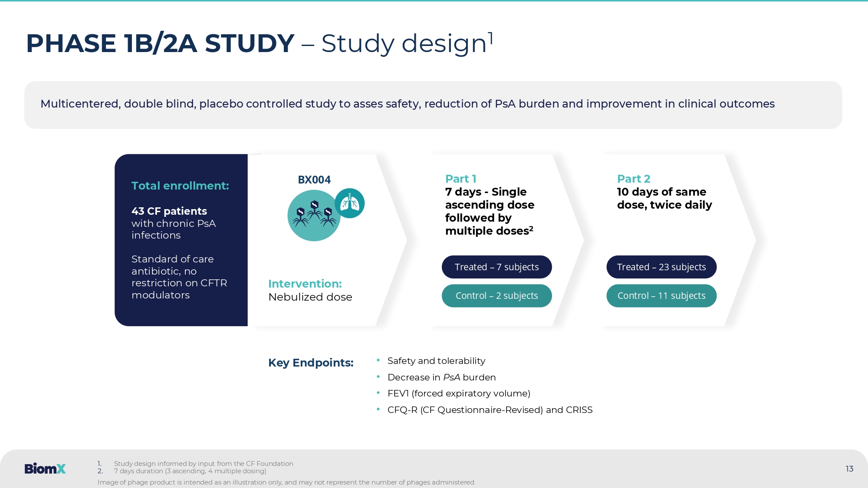Click the page number 13
This screenshot has height=488, width=868.
tap(849, 468)
